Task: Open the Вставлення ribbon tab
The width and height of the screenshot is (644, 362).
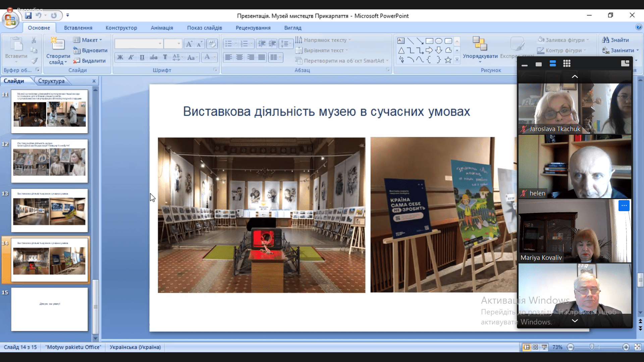Action: (78, 28)
